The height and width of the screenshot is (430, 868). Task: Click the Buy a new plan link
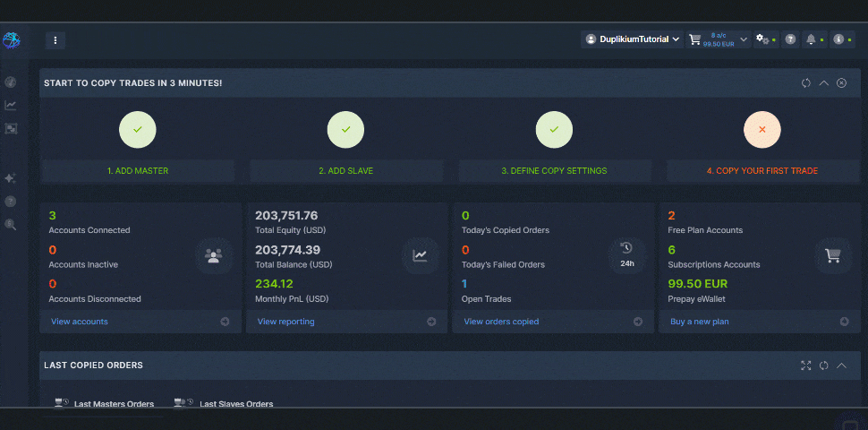point(700,322)
